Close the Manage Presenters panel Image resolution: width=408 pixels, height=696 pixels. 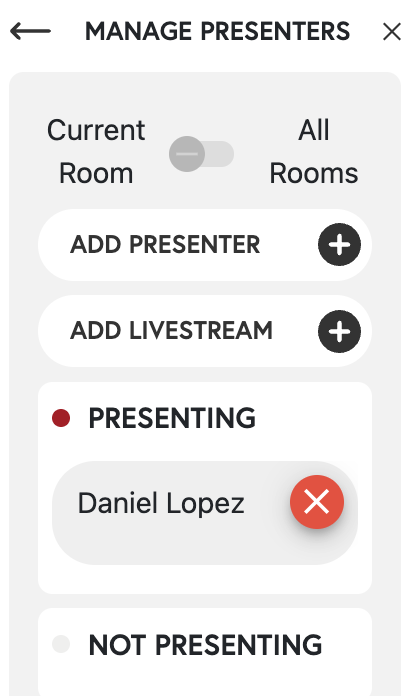392,32
